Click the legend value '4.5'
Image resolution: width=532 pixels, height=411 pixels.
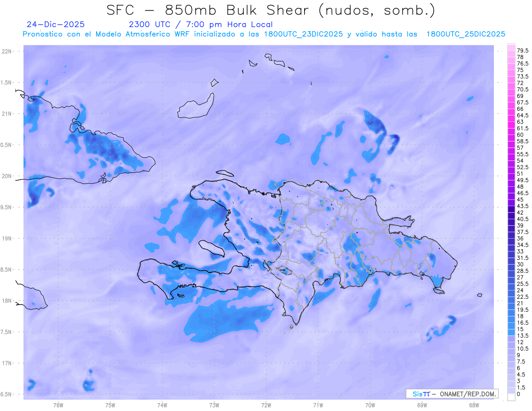(x=521, y=375)
